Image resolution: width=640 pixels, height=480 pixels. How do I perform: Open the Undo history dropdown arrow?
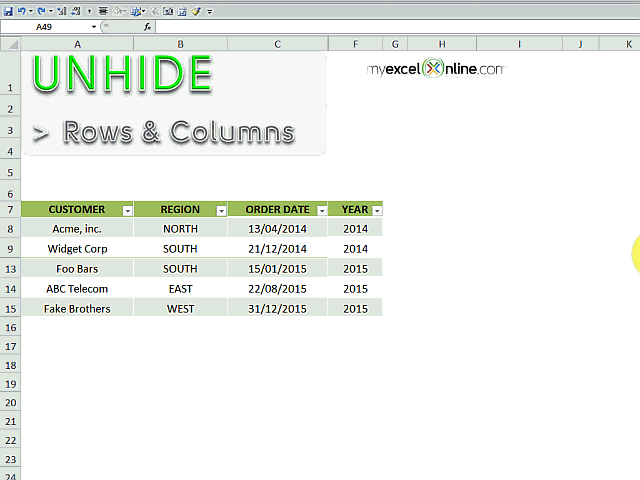(31, 11)
